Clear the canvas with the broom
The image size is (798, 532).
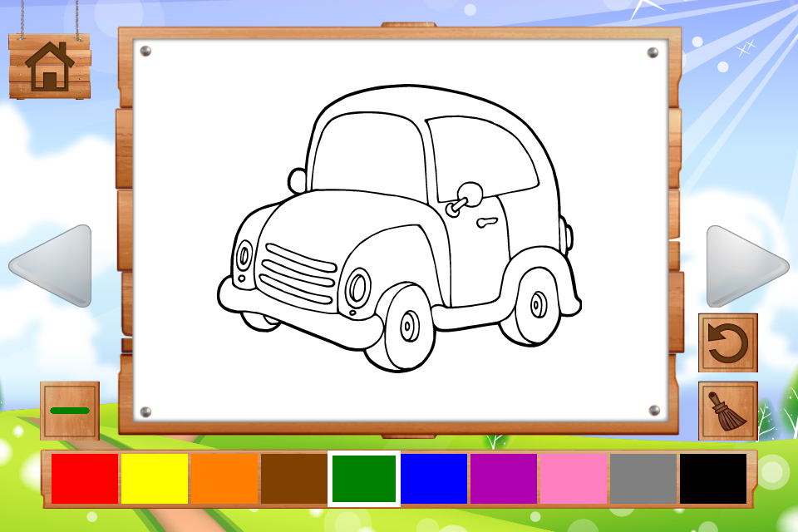tap(728, 411)
